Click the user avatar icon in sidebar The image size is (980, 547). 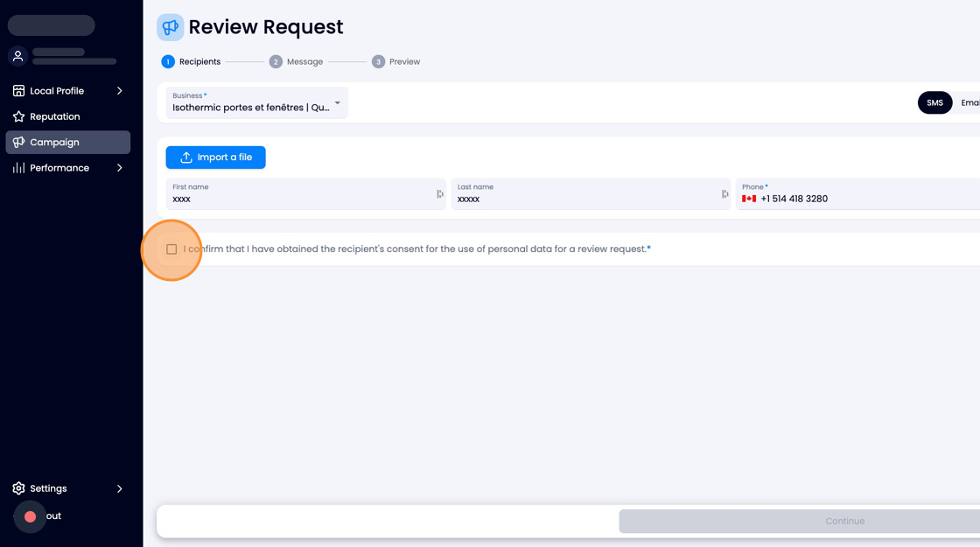coord(18,56)
